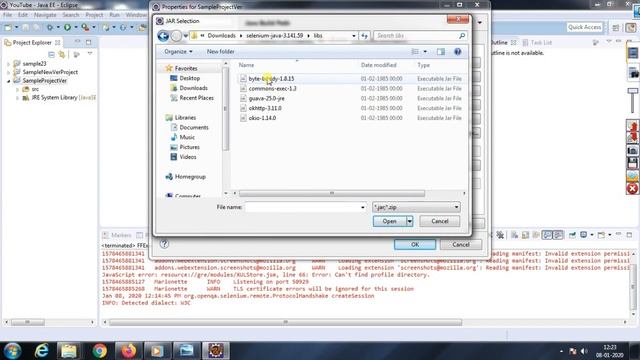Viewport: 640px width, 360px height.
Task: Click the Back arrow in JAR Selection
Action: point(163,36)
